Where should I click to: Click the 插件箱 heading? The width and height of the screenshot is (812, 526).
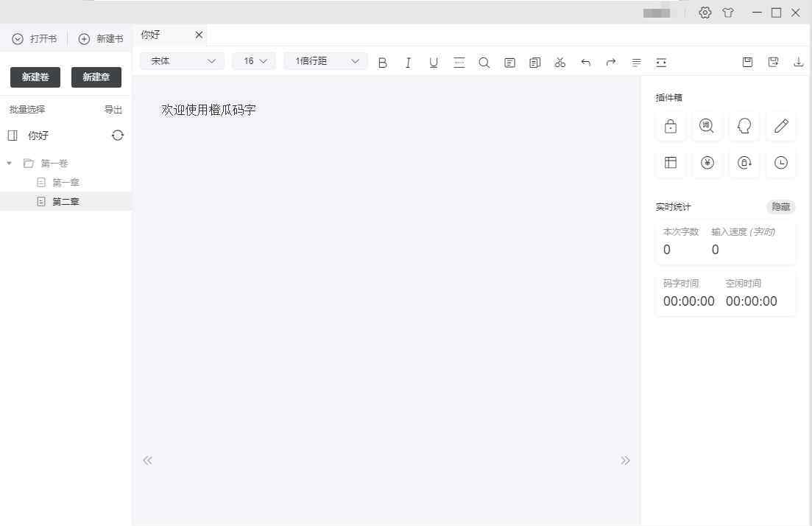click(669, 97)
